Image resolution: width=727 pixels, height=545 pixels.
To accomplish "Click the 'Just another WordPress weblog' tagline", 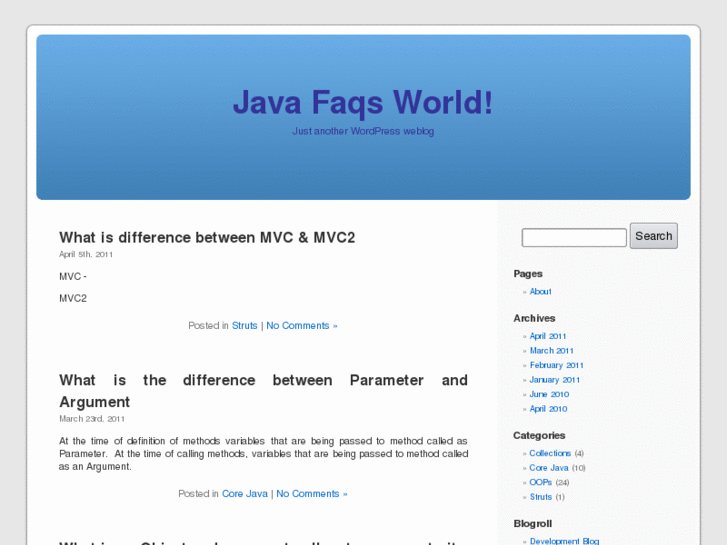I will pyautogui.click(x=363, y=131).
